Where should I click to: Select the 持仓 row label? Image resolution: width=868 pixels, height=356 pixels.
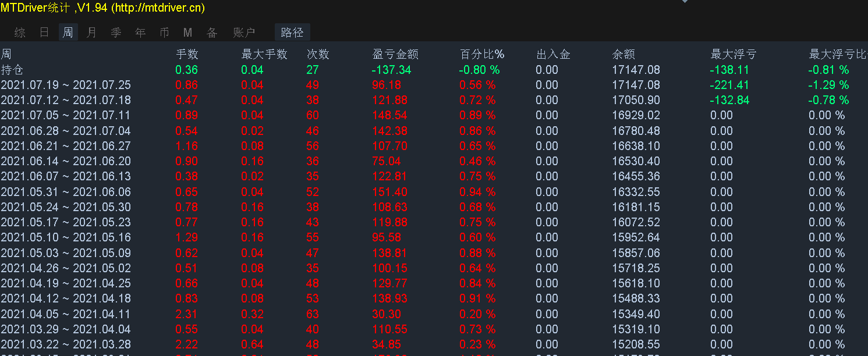click(x=12, y=70)
